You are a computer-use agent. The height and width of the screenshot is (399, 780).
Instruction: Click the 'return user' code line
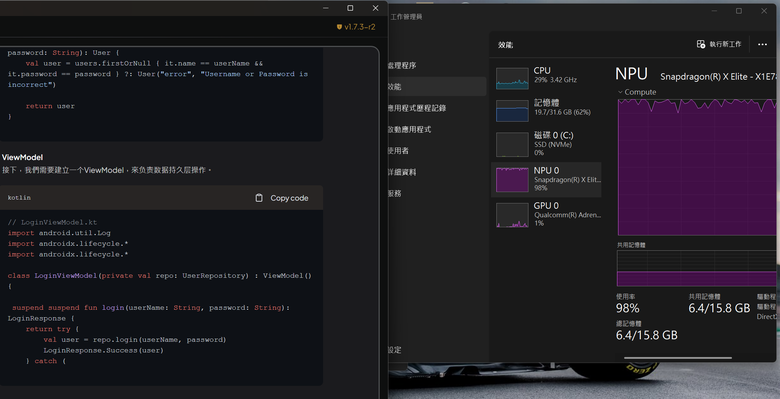(50, 106)
